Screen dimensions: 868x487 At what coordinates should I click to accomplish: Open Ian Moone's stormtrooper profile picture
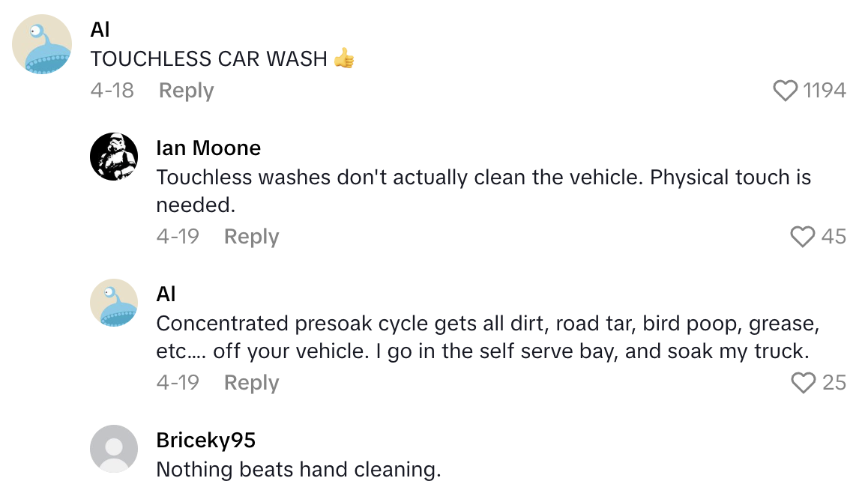pyautogui.click(x=114, y=157)
